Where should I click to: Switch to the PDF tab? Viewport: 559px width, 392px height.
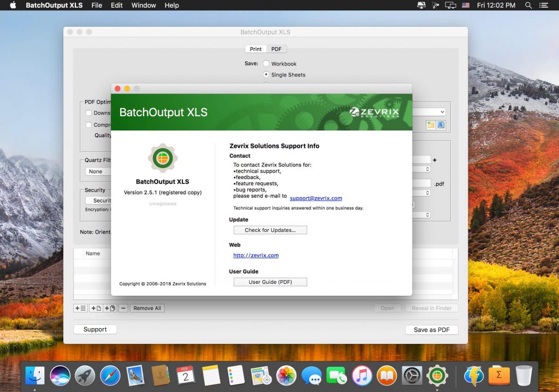tap(277, 49)
